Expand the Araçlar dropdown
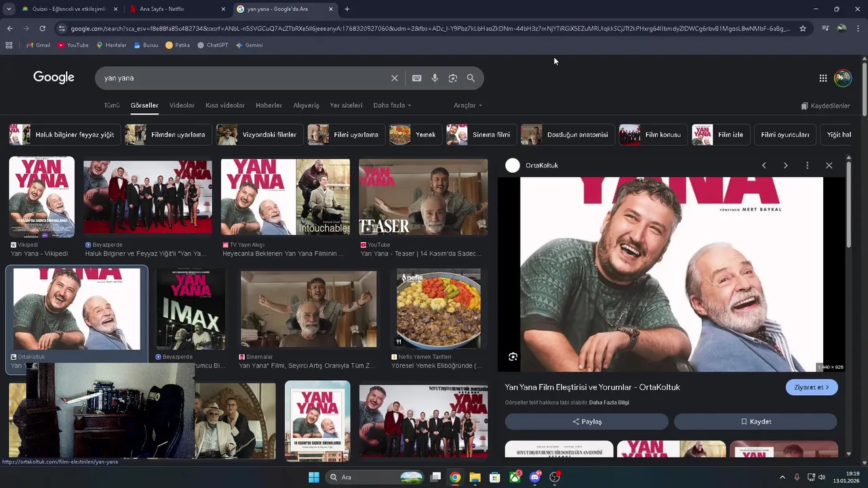 [468, 106]
